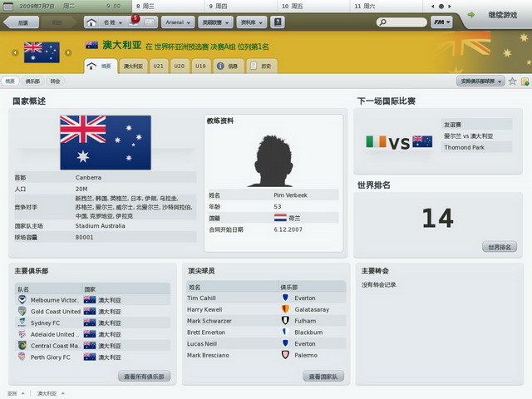Click the help question mark icon
This screenshot has width=532, height=399.
[x=278, y=22]
